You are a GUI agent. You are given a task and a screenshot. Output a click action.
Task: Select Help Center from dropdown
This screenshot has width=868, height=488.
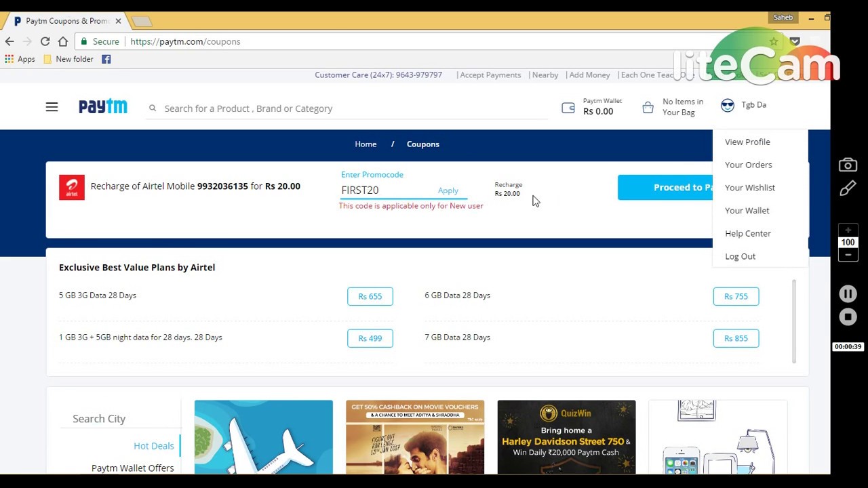tap(747, 234)
